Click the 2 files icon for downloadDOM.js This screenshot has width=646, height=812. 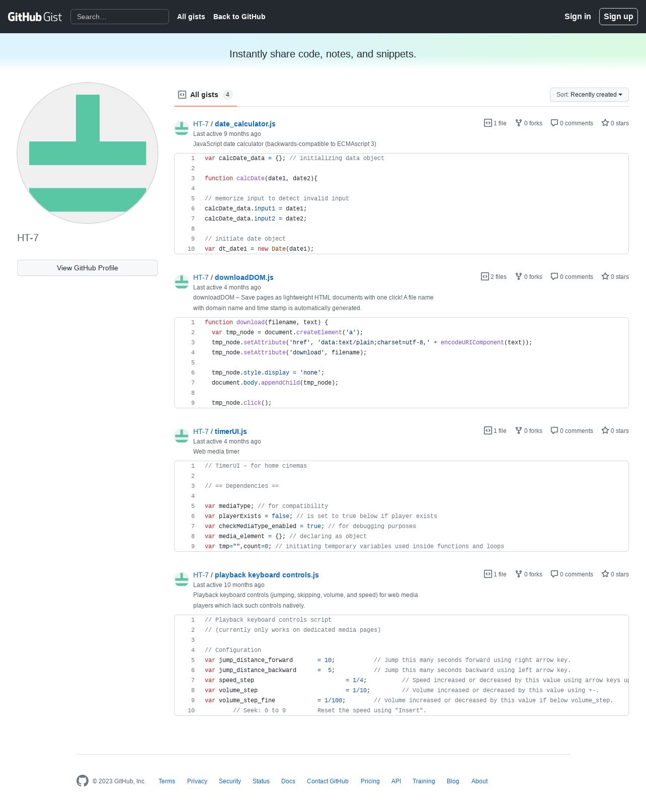485,276
